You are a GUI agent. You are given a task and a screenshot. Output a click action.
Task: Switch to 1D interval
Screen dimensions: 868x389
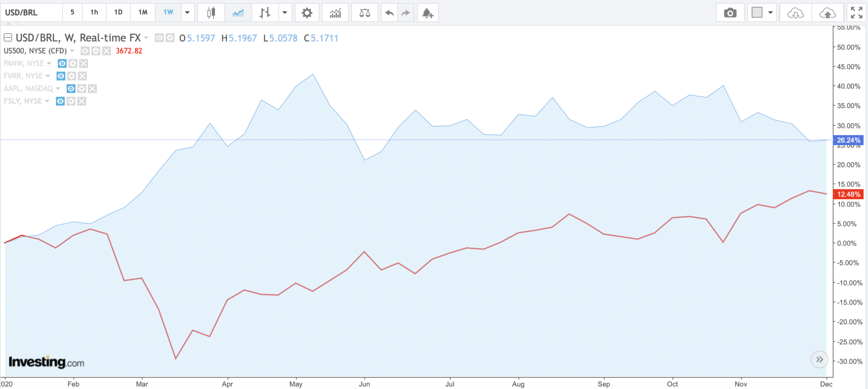[x=118, y=13]
